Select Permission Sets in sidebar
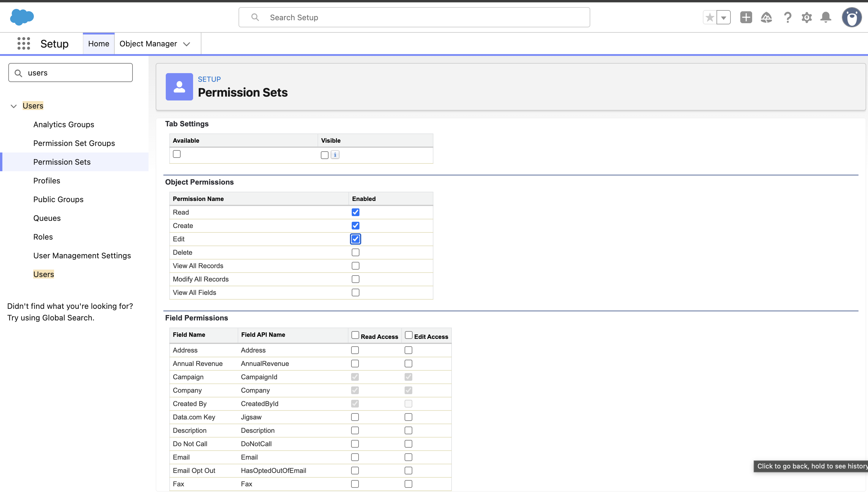 (62, 162)
